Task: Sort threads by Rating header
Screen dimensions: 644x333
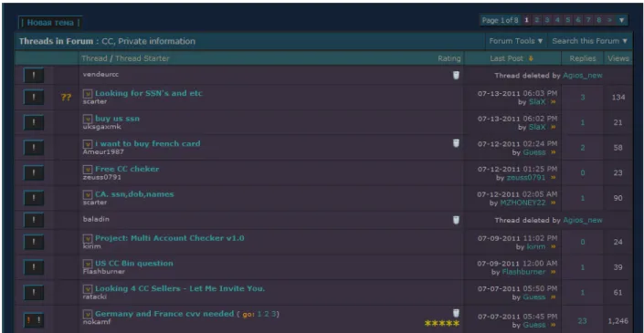Action: 449,58
